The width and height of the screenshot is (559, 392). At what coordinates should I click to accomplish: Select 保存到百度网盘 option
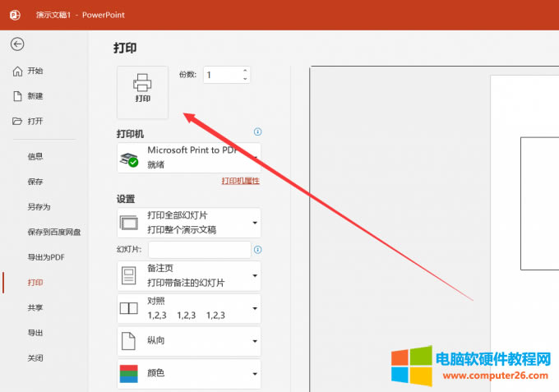(x=53, y=232)
